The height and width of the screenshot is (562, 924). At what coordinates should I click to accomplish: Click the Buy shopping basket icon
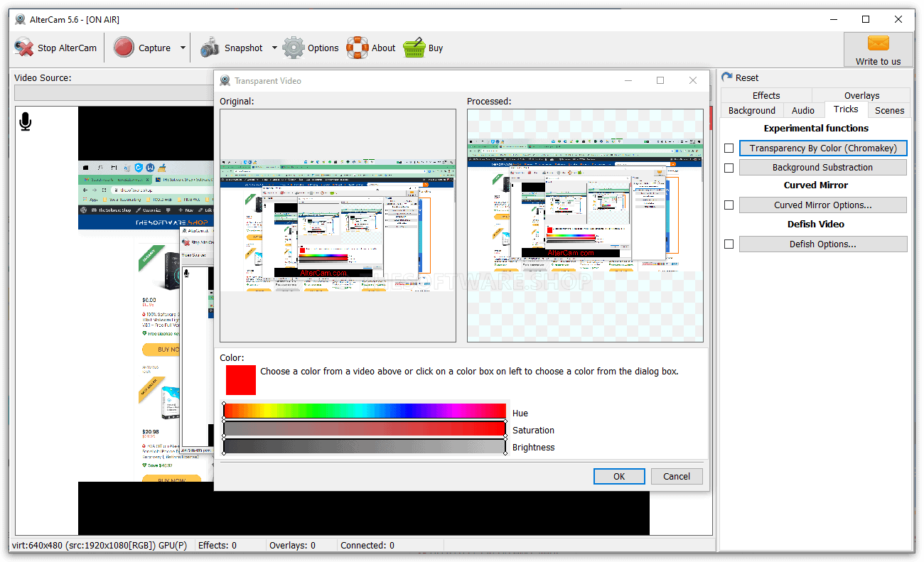pos(414,48)
